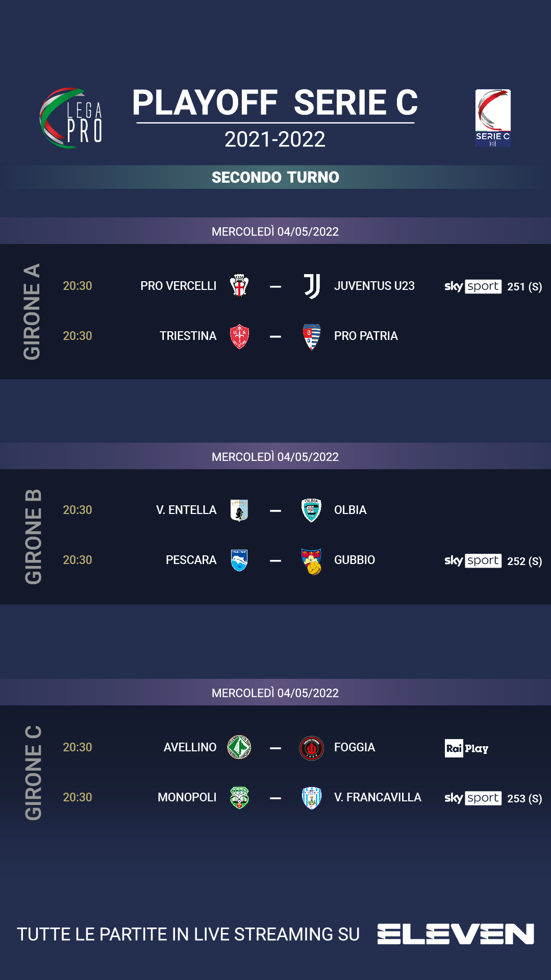
Task: Click the V. Francavilla club crest
Action: coord(312,798)
